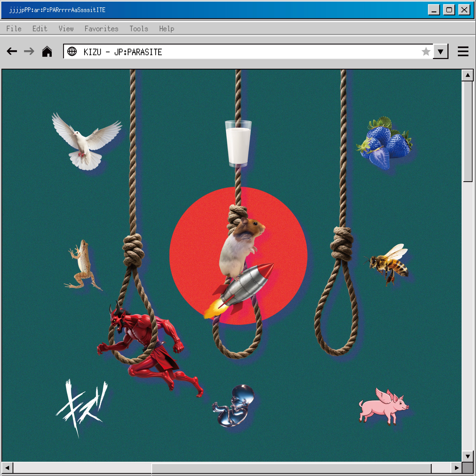Bookmark page with the star icon

tap(426, 52)
